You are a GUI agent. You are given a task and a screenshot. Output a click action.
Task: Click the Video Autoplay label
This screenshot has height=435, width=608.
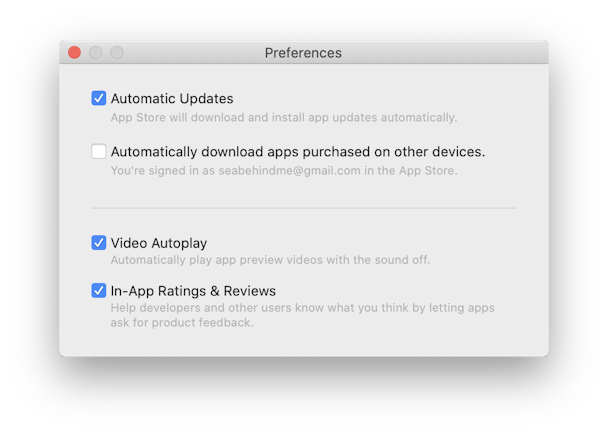pos(159,243)
